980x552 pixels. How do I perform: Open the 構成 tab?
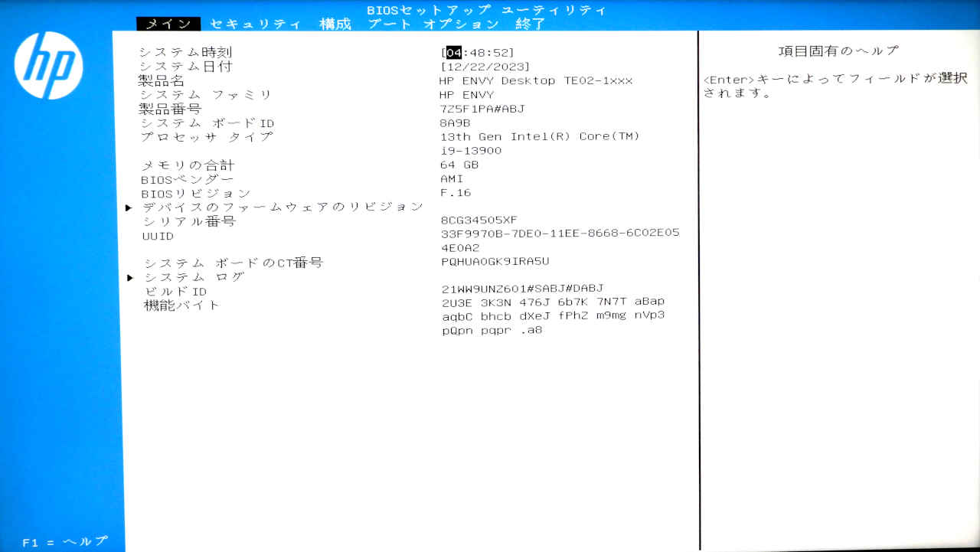[x=335, y=24]
